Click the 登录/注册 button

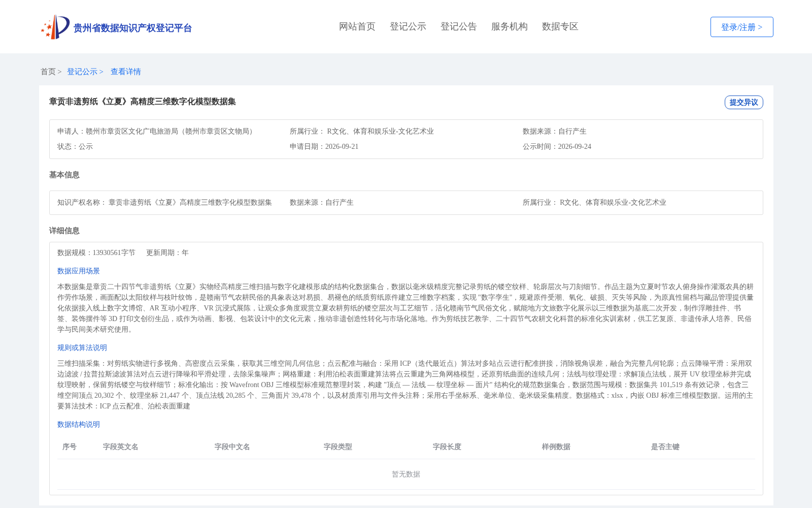tap(741, 27)
